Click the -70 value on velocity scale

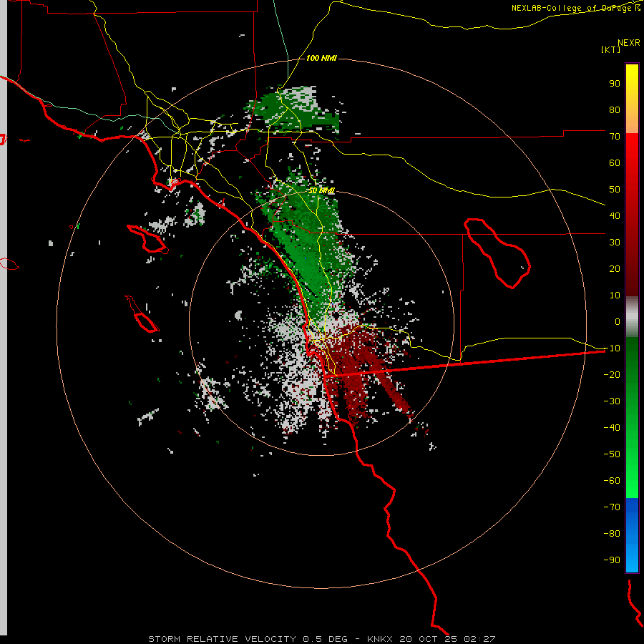[612, 507]
